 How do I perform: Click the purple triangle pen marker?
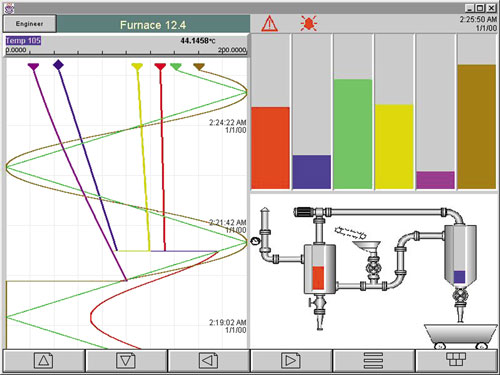(x=33, y=66)
